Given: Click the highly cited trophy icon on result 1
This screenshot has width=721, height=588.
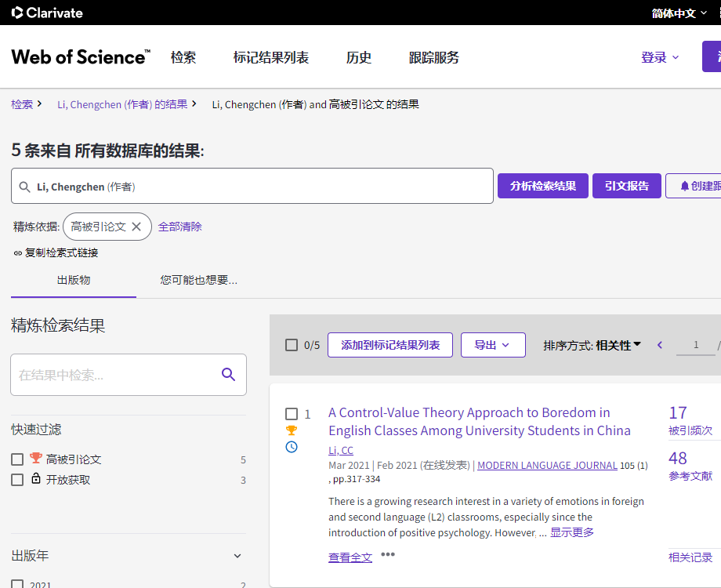Looking at the screenshot, I should coord(292,430).
